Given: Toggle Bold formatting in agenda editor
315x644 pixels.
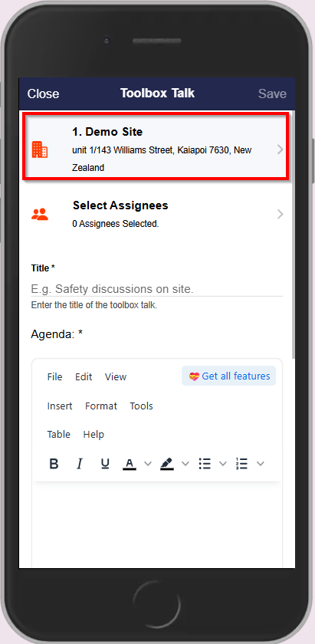Looking at the screenshot, I should pyautogui.click(x=54, y=464).
